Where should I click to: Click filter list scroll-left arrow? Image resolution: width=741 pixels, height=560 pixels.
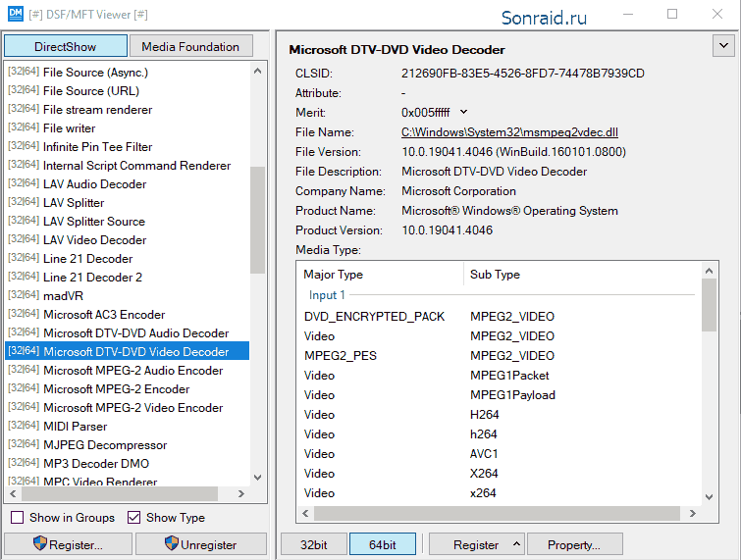(x=13, y=494)
